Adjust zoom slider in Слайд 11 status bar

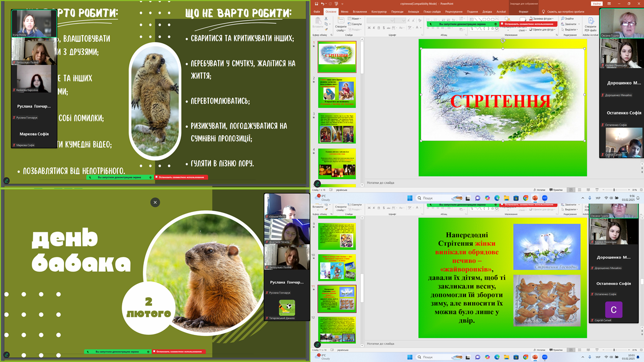(614, 350)
